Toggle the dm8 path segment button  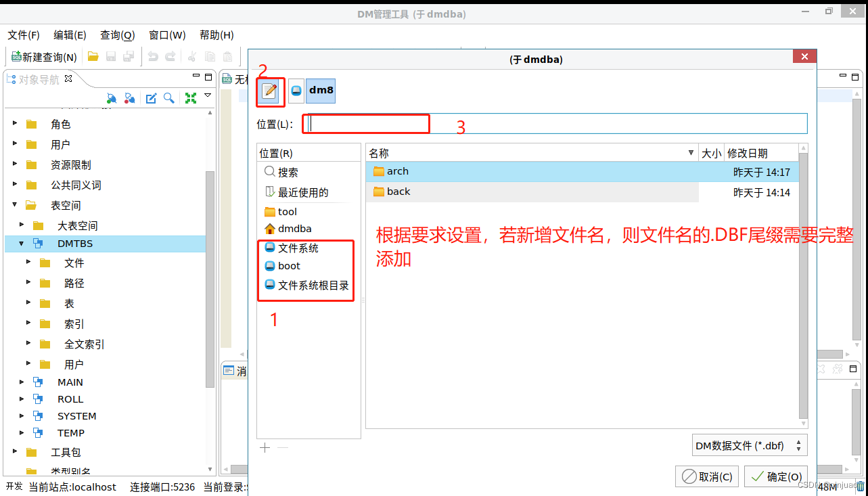tap(321, 90)
